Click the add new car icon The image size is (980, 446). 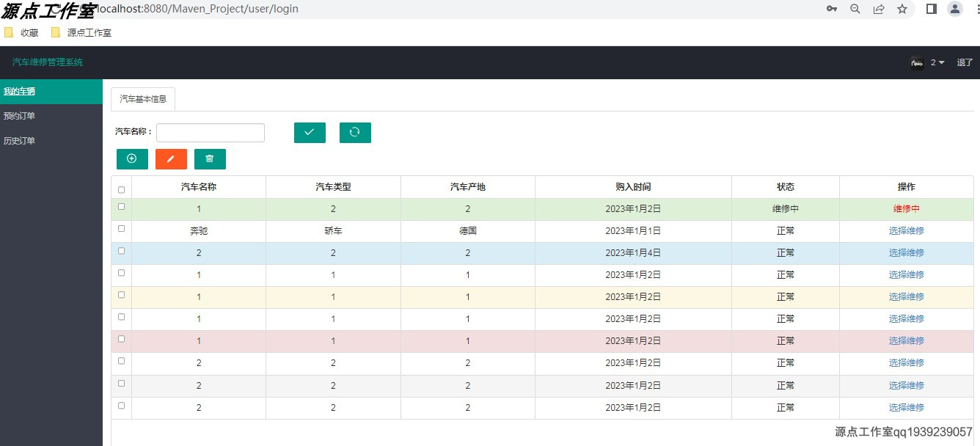coord(132,158)
